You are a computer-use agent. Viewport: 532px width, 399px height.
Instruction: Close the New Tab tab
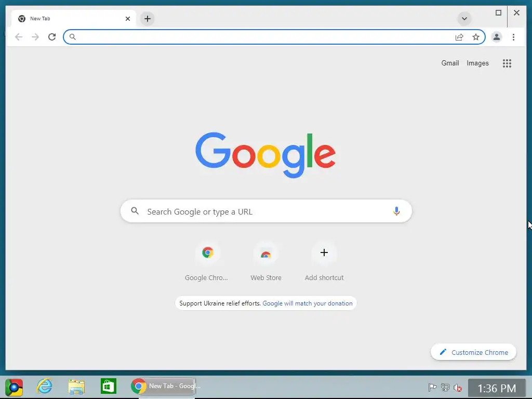tap(128, 19)
